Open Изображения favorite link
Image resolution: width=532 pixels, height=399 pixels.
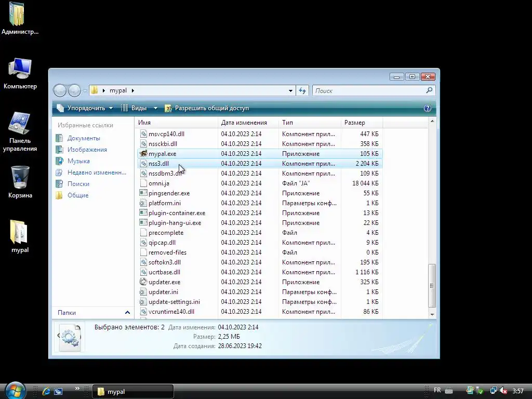point(87,150)
